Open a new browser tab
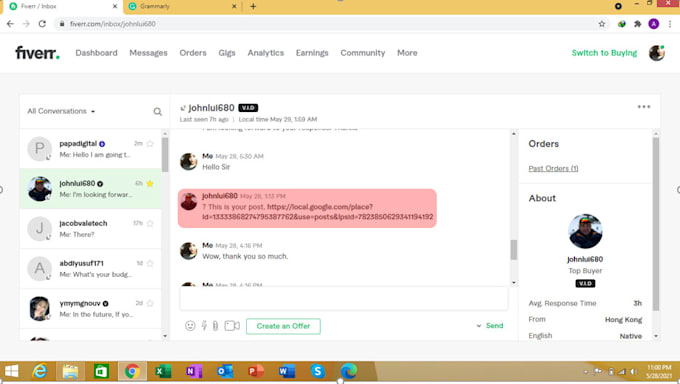 click(x=253, y=6)
